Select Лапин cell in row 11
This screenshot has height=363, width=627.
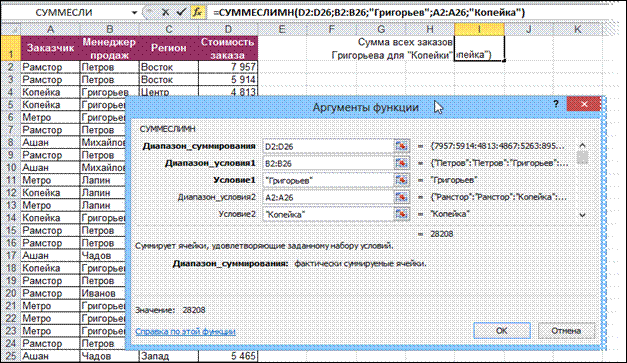click(103, 180)
